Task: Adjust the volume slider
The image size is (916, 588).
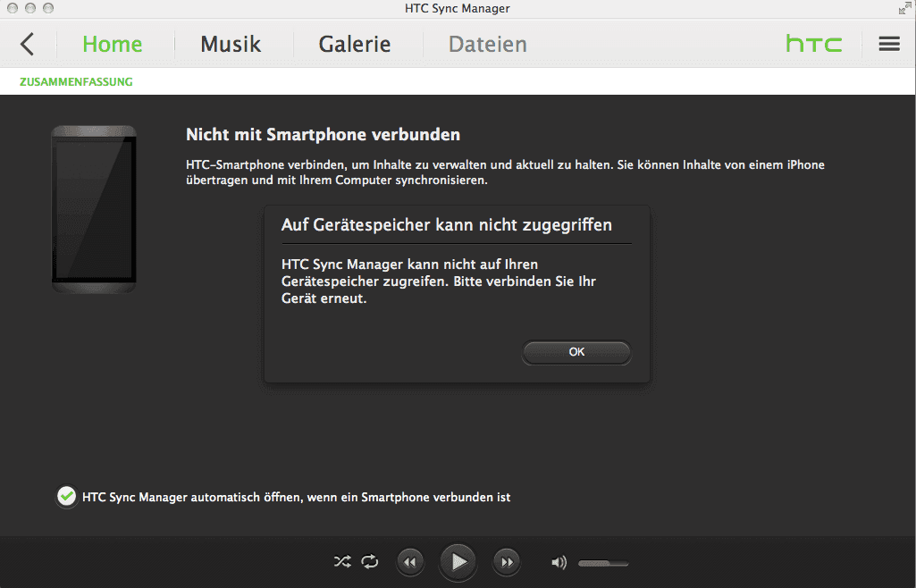Action: click(603, 564)
